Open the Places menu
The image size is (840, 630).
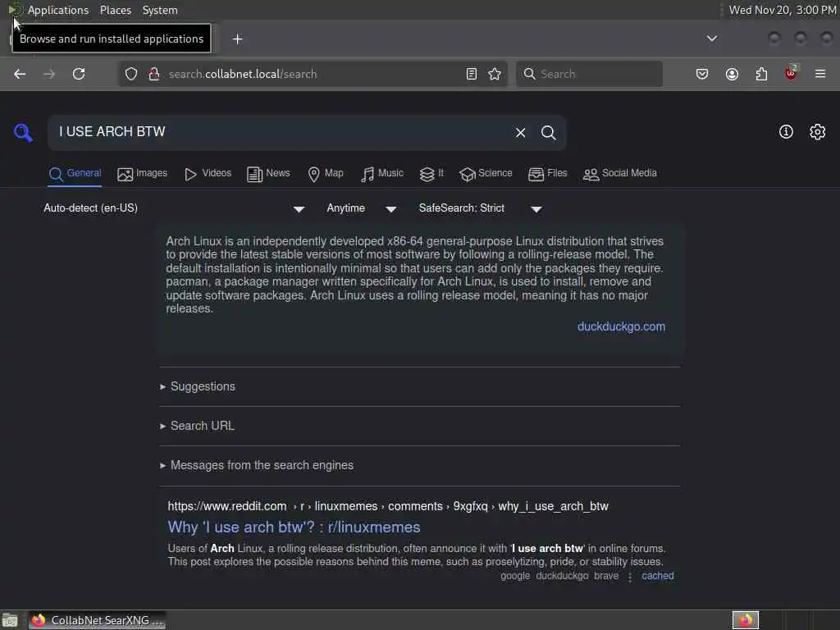(115, 10)
